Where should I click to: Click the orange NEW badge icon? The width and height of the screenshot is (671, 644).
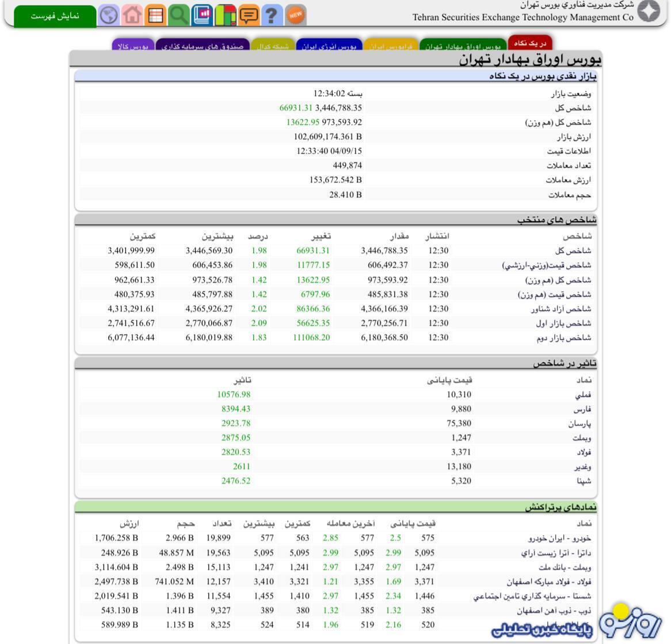tap(296, 15)
